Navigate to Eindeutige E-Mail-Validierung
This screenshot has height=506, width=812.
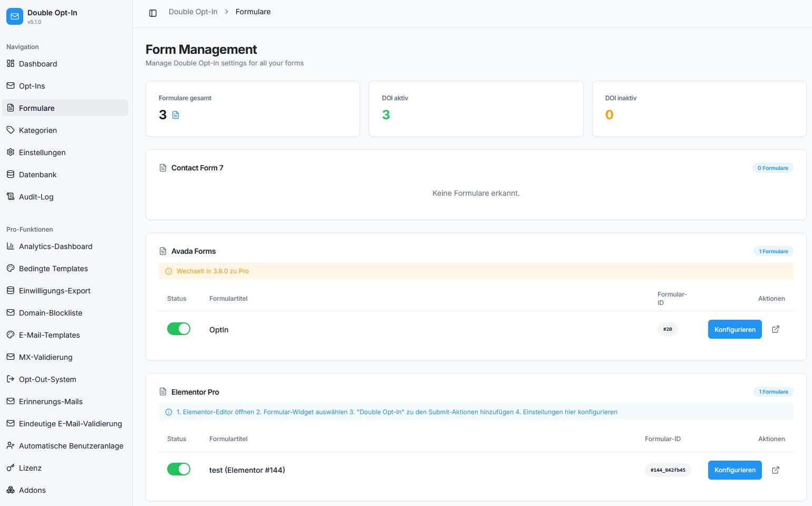click(65, 423)
